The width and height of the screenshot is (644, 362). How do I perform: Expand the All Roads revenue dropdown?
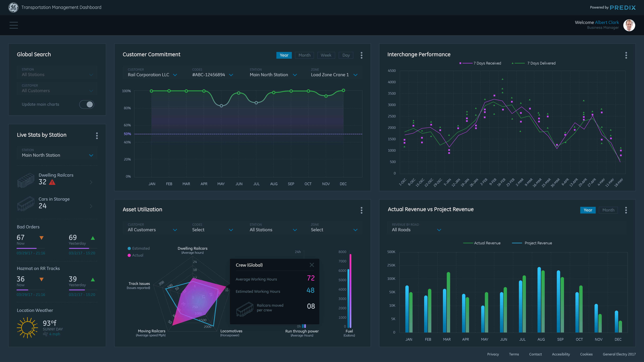coord(439,230)
